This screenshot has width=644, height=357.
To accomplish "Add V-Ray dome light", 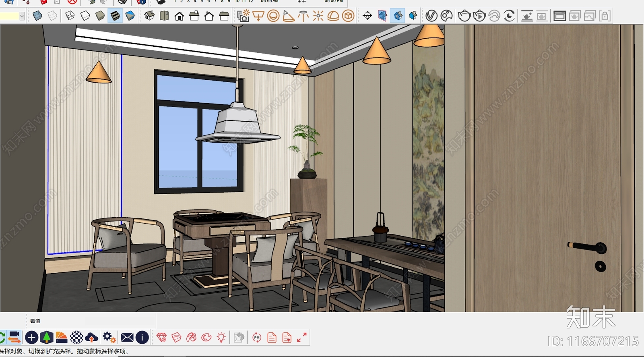I will (x=333, y=16).
